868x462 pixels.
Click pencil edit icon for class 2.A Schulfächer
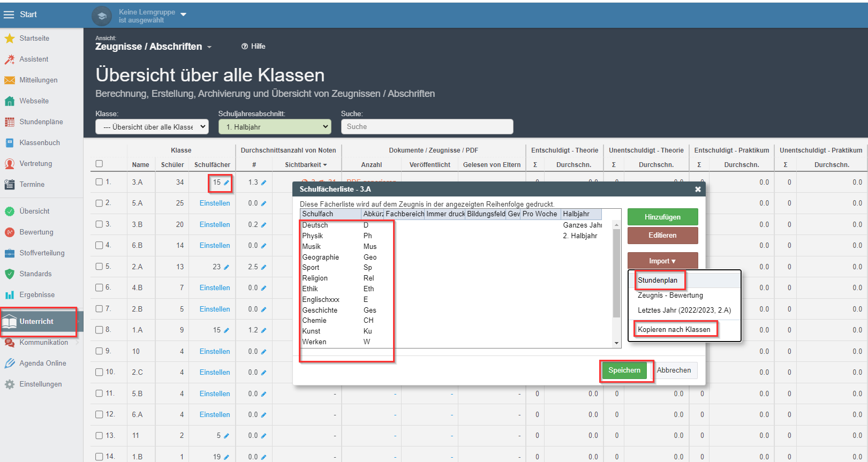click(227, 267)
